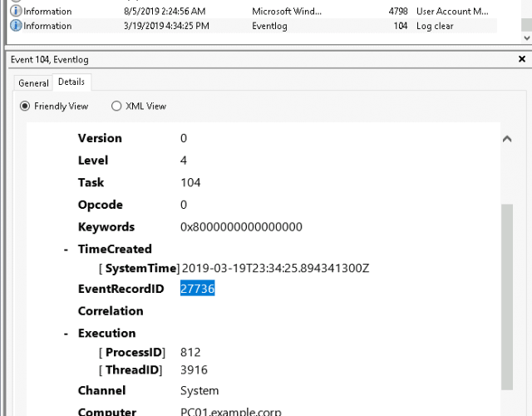Select the User Account M... event row

pyautogui.click(x=253, y=11)
